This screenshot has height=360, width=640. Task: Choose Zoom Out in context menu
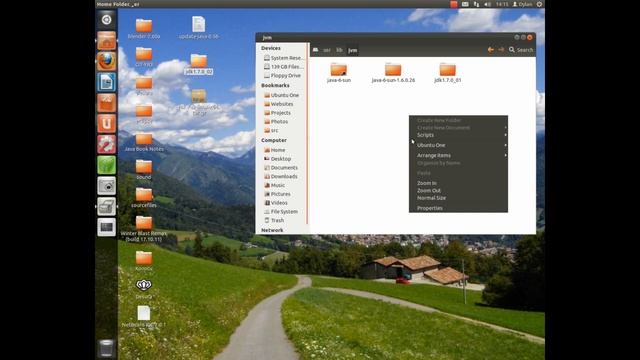click(x=458, y=191)
